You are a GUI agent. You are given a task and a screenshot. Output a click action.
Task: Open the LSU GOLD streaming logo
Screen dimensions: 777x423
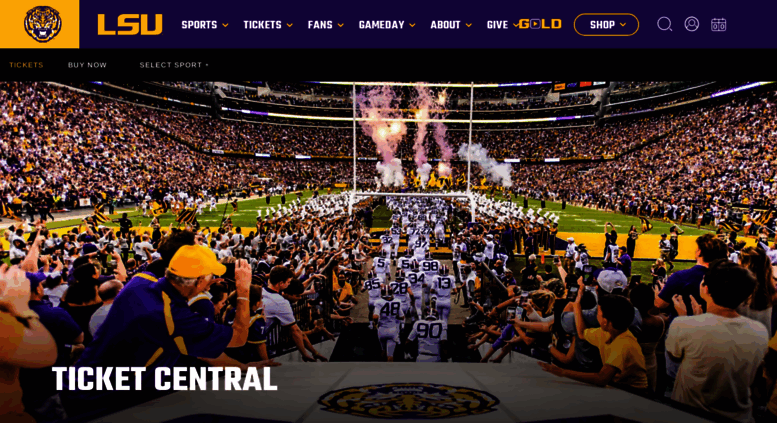(x=540, y=24)
